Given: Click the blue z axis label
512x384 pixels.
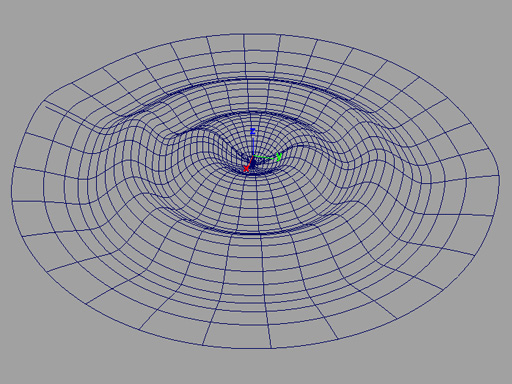Looking at the screenshot, I should [x=253, y=131].
